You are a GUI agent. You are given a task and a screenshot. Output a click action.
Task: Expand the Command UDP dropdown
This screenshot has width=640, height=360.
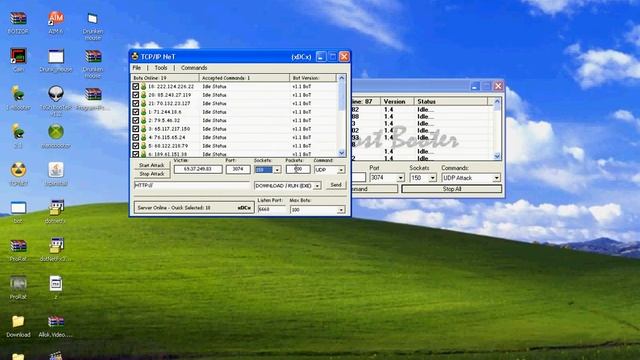coord(341,169)
